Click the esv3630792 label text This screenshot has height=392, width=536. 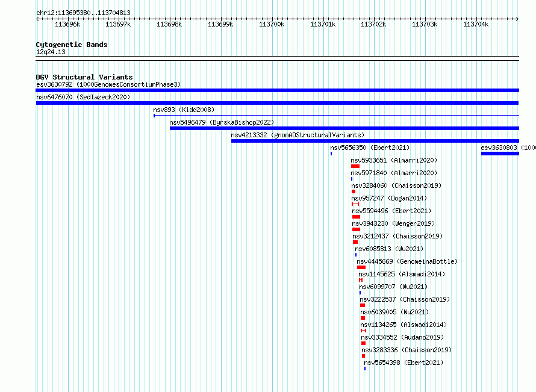tap(108, 84)
